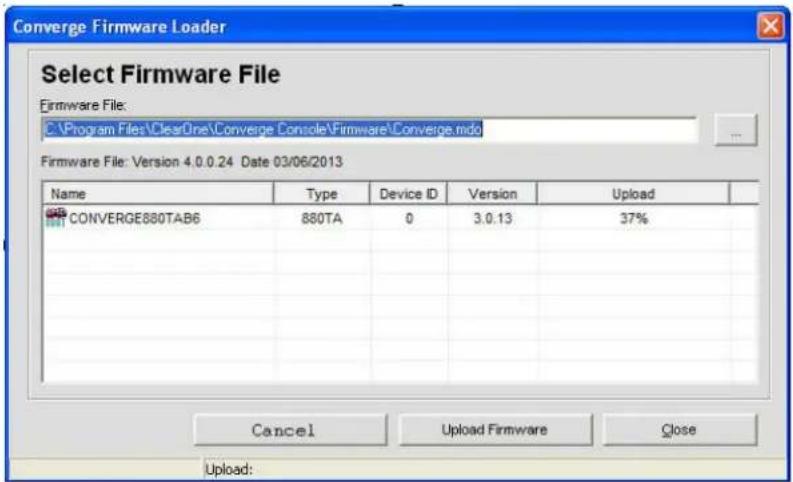Click the Firmware File path field
This screenshot has width=793, height=482.
click(370, 130)
